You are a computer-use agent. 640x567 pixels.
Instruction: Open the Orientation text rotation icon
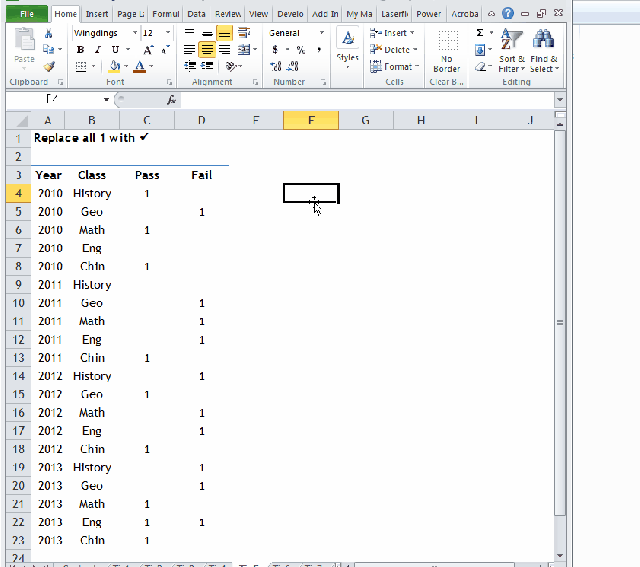[x=231, y=66]
